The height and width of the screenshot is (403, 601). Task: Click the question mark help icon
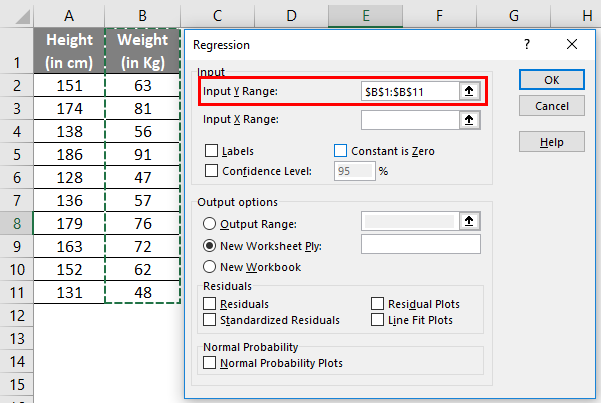coord(527,45)
